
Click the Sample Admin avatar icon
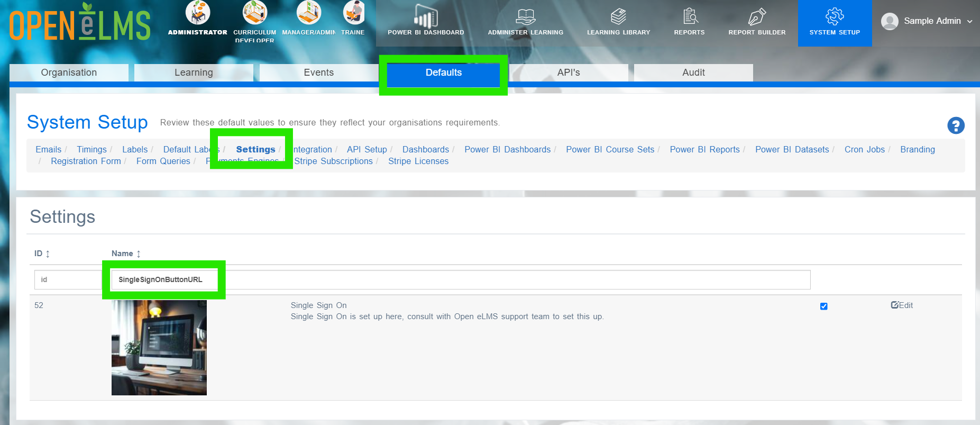coord(890,21)
